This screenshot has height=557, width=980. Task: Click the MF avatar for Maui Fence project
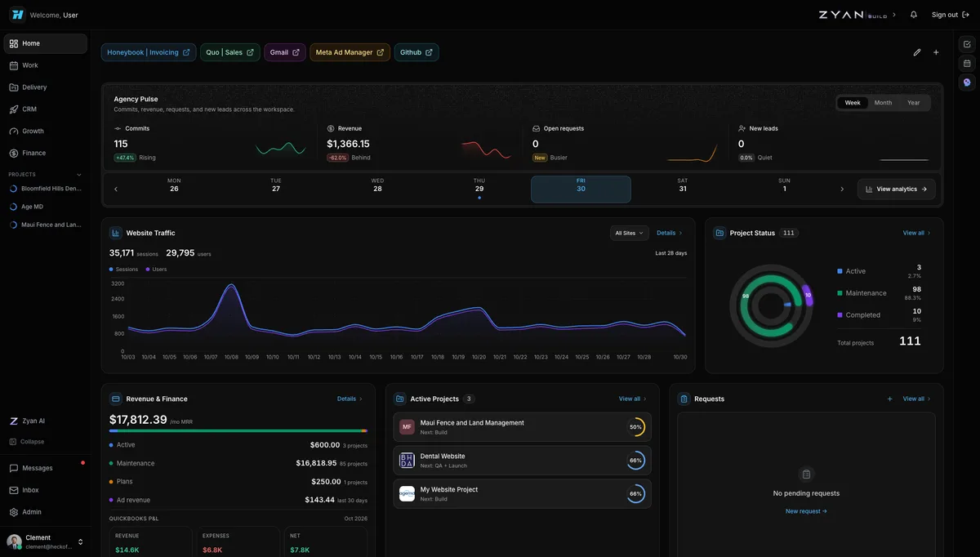point(407,426)
